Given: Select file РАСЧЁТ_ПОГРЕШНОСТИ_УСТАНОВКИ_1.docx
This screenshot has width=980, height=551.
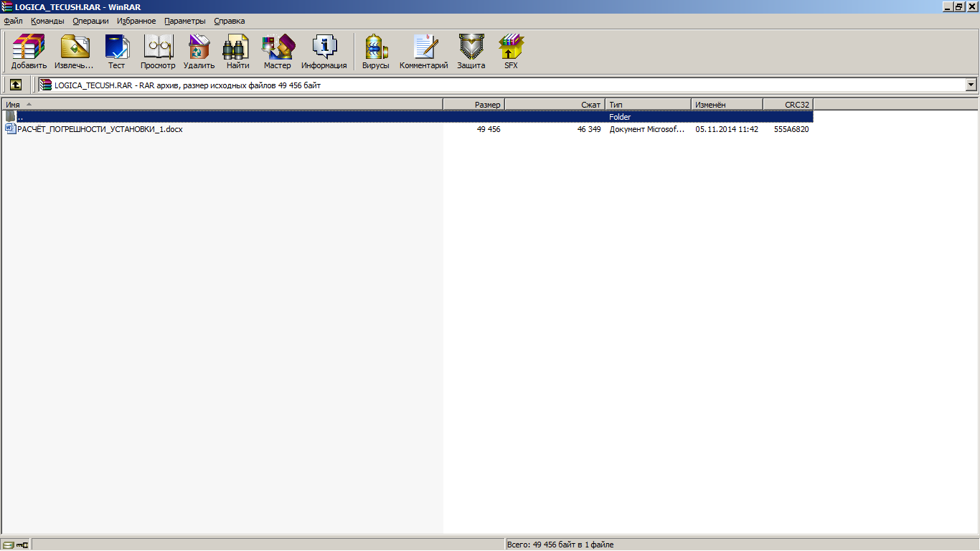Looking at the screenshot, I should pos(100,129).
